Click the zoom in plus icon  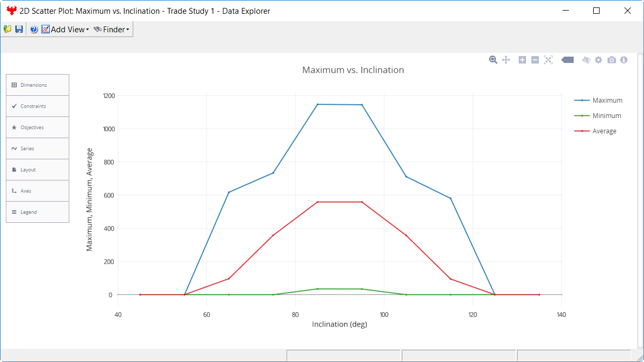tap(522, 60)
